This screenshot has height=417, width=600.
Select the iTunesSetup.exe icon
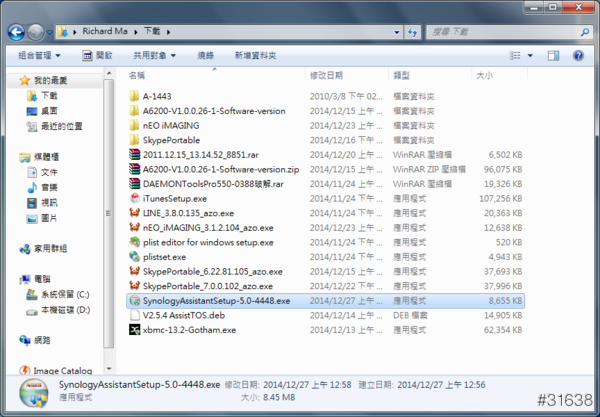(x=134, y=198)
